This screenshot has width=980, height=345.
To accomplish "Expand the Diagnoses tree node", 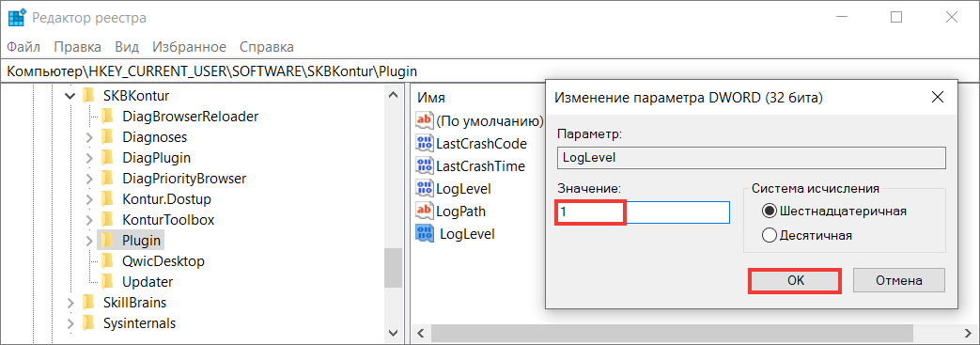I will click(89, 137).
